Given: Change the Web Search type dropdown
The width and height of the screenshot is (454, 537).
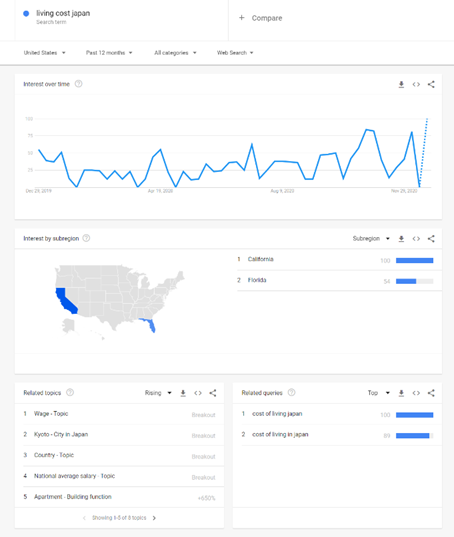Looking at the screenshot, I should [235, 53].
